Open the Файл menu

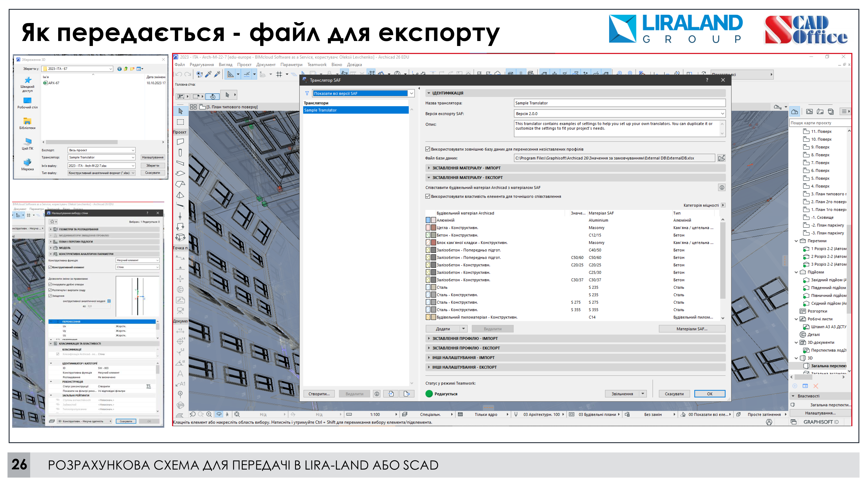[180, 65]
